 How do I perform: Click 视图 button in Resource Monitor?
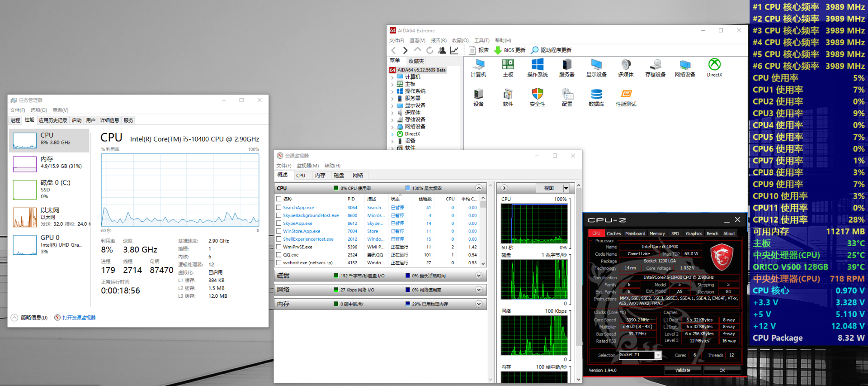pyautogui.click(x=549, y=188)
